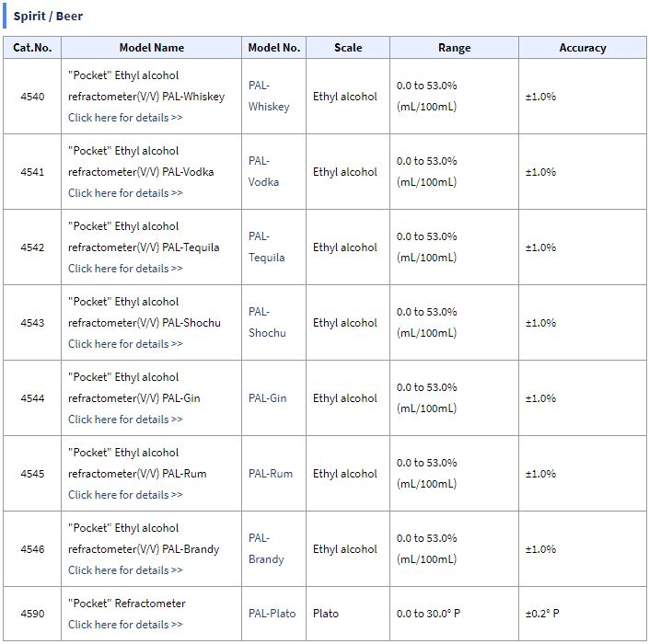Click "Pocket" Refractometer model name text
The height and width of the screenshot is (644, 649).
[127, 604]
